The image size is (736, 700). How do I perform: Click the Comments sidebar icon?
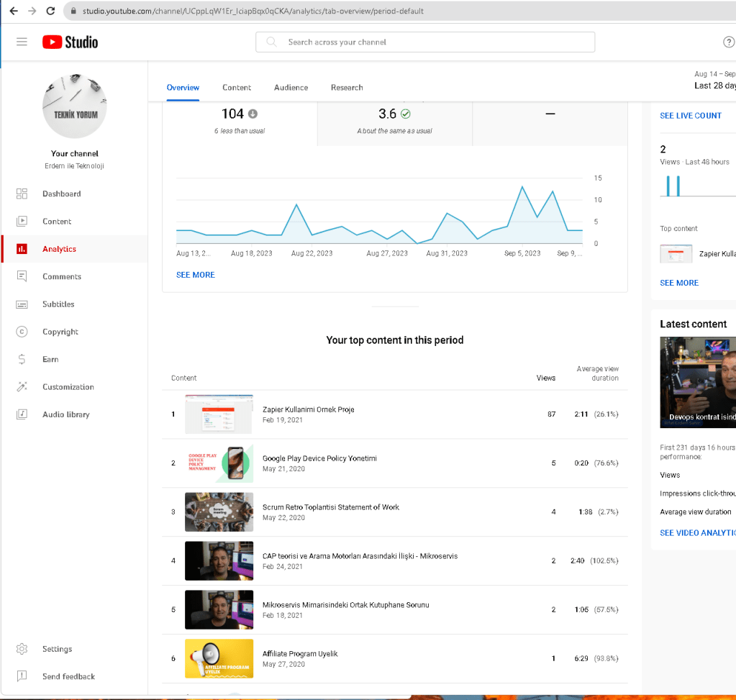(x=22, y=276)
